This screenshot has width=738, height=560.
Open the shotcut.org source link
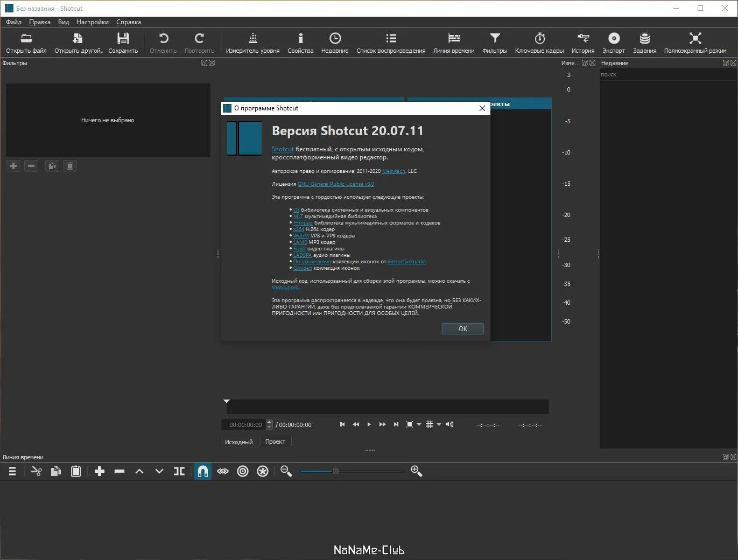click(285, 288)
